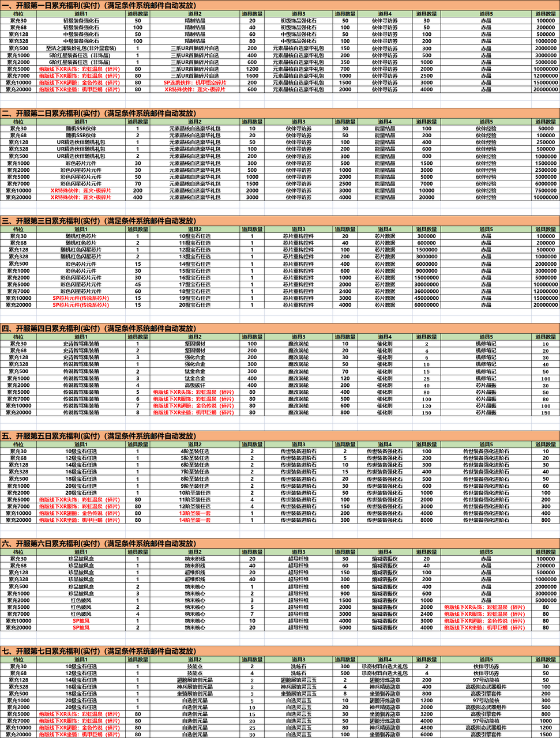
Task: Click the red 13阶圣装一套 cell
Action: [194, 513]
